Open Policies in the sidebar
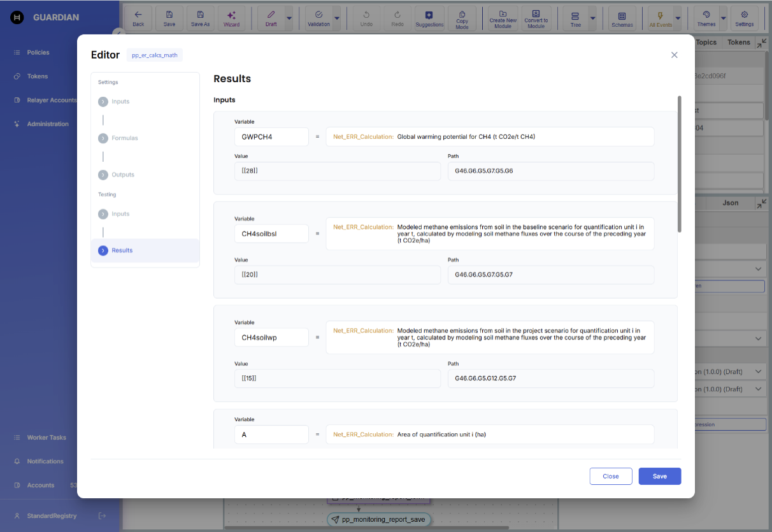772x532 pixels. click(38, 52)
